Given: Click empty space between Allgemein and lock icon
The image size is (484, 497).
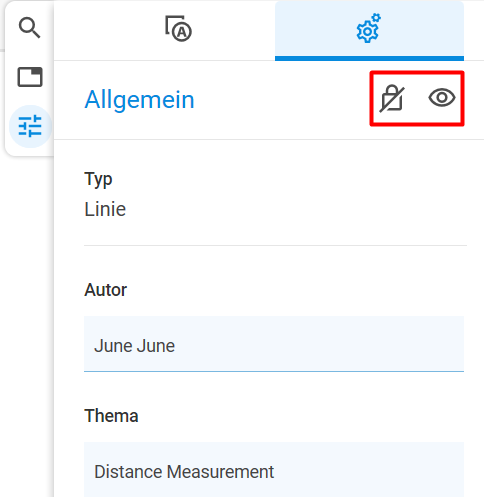Looking at the screenshot, I should tap(282, 100).
